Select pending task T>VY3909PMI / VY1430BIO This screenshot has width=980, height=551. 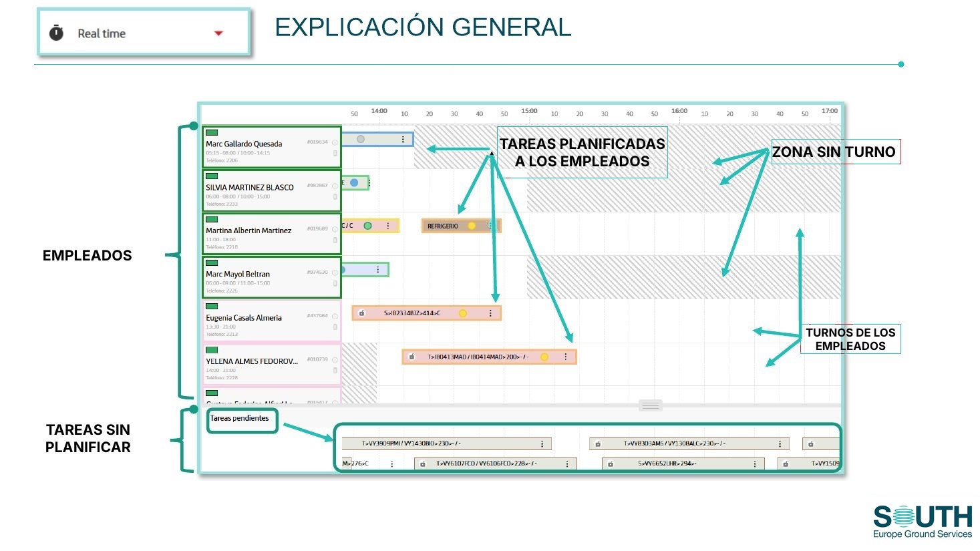(447, 443)
